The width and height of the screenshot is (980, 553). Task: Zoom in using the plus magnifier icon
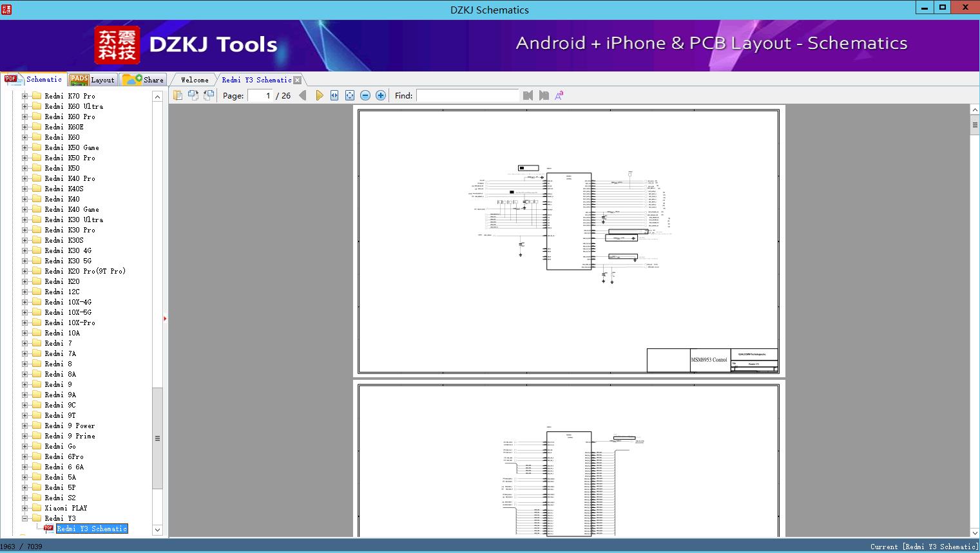click(x=380, y=95)
